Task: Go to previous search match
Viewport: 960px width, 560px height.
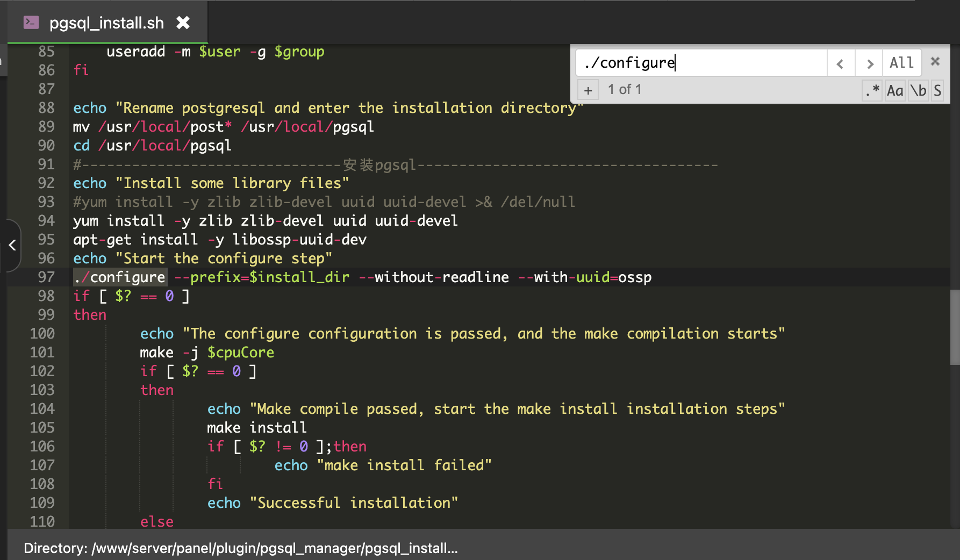Action: 840,63
